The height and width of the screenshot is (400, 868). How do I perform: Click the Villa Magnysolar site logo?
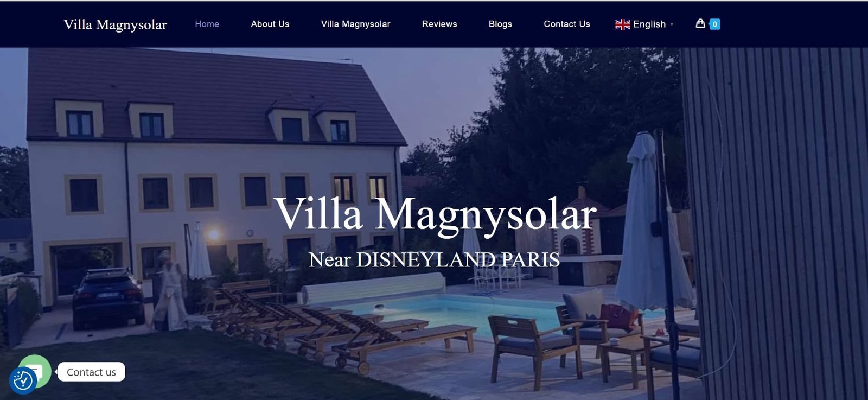[x=115, y=24]
